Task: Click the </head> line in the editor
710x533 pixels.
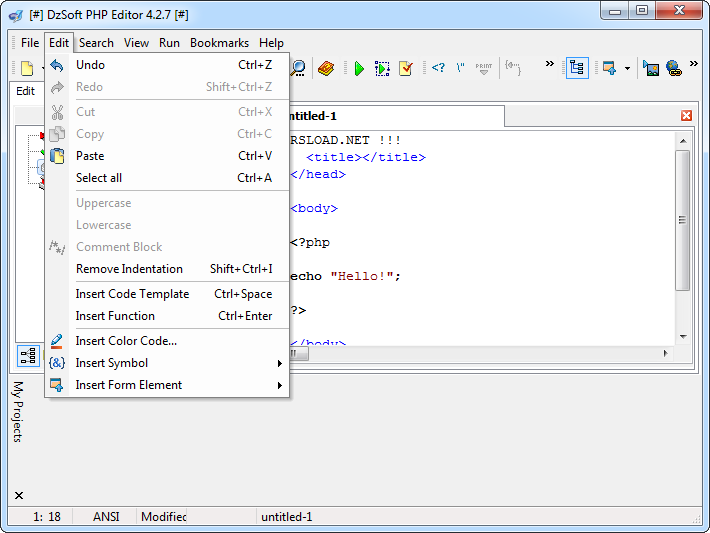Action: 318,174
